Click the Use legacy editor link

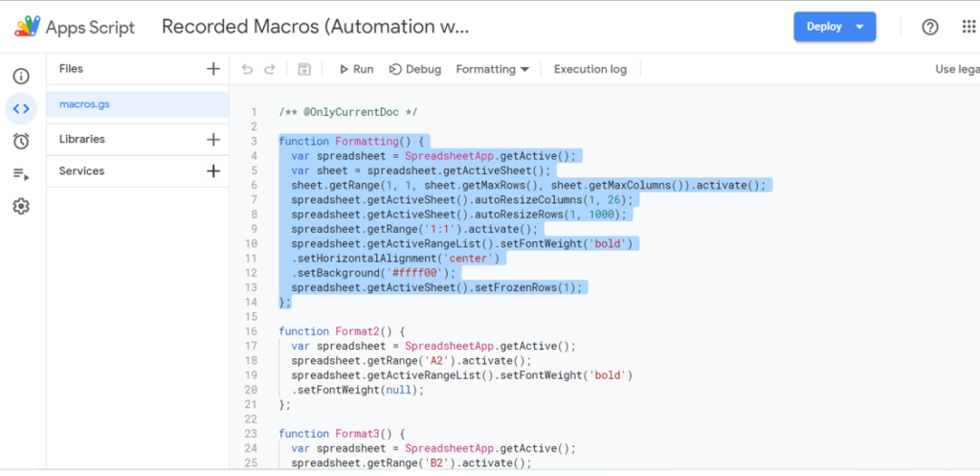tap(957, 69)
